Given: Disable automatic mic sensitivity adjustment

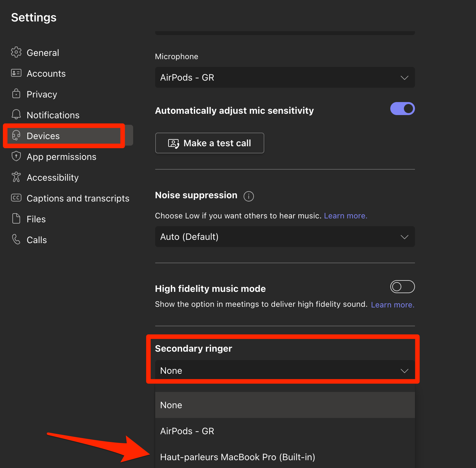Looking at the screenshot, I should click(402, 109).
